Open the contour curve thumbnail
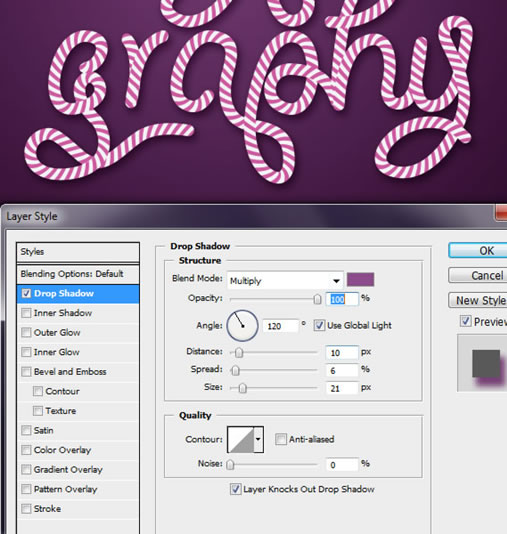Image resolution: width=507 pixels, height=534 pixels. coord(241,439)
